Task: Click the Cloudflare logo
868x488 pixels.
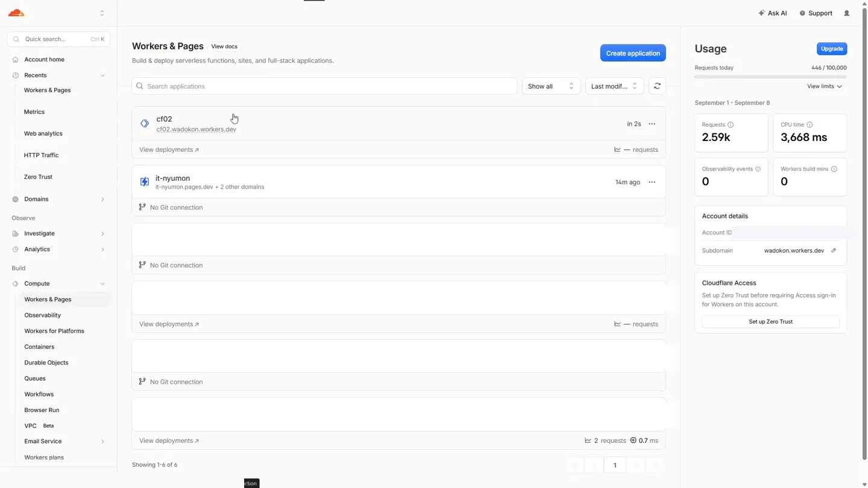Action: tap(16, 13)
